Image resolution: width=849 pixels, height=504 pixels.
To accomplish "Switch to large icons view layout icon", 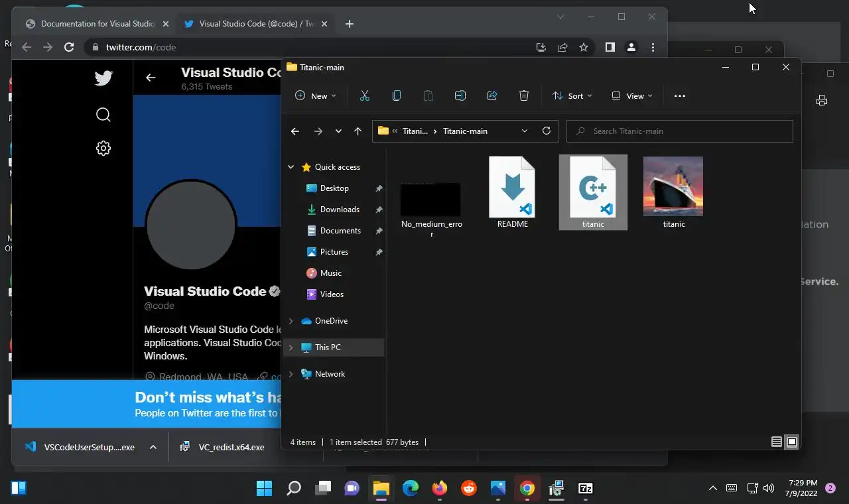I will (x=791, y=442).
